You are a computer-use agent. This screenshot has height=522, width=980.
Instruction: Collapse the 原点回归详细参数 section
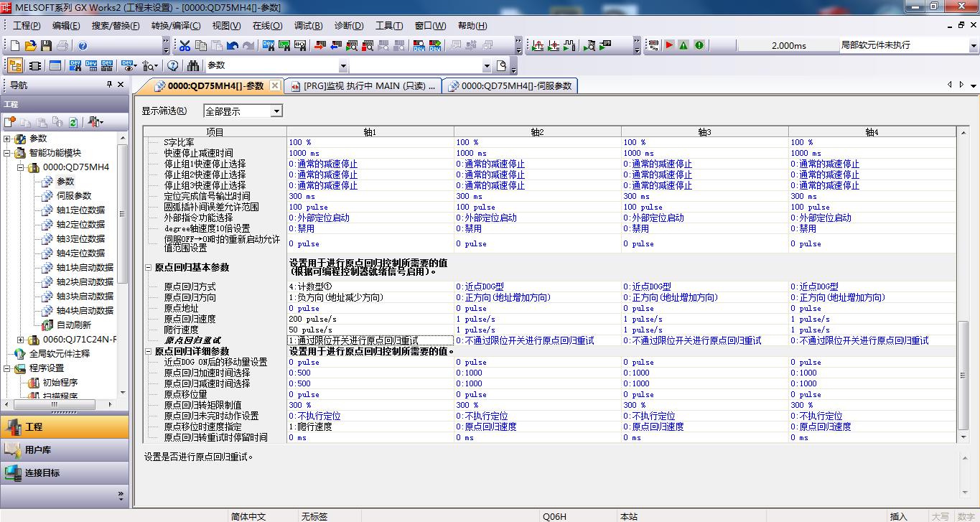tap(149, 352)
